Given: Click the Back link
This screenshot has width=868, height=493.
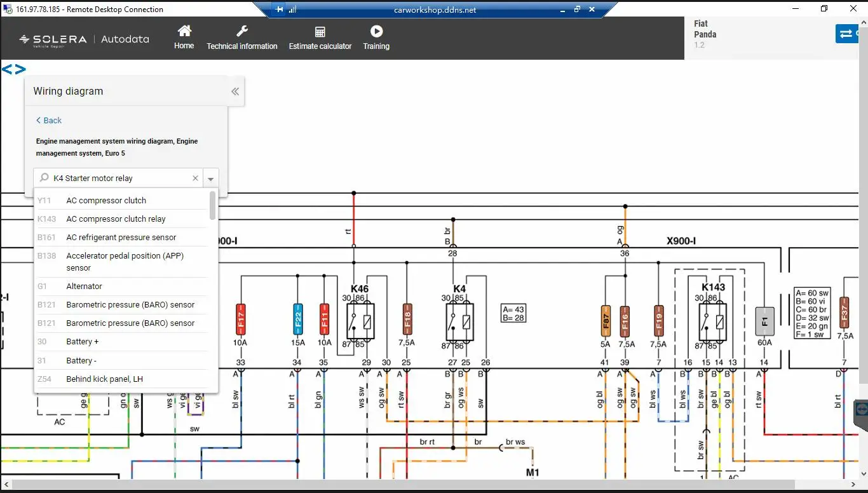Looking at the screenshot, I should pos(49,120).
